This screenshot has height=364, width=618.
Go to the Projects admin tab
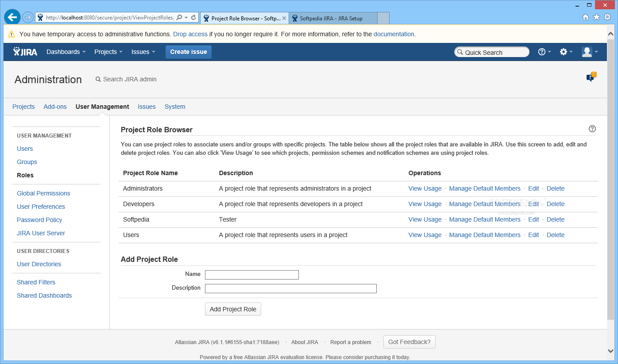23,107
